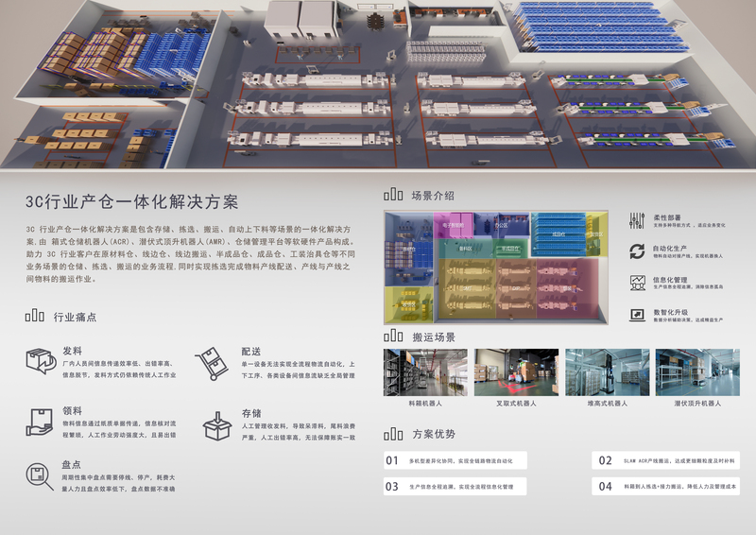Click the 3C行业产仓一体化解决方案 title
Screen dimensions: 756x535
click(x=131, y=201)
